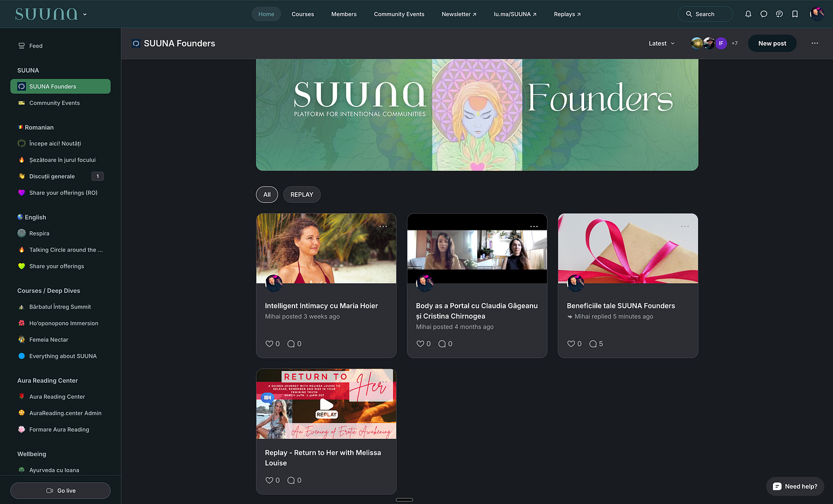Play the Return to Her replay thumbnail
This screenshot has height=504, width=833.
click(x=326, y=404)
